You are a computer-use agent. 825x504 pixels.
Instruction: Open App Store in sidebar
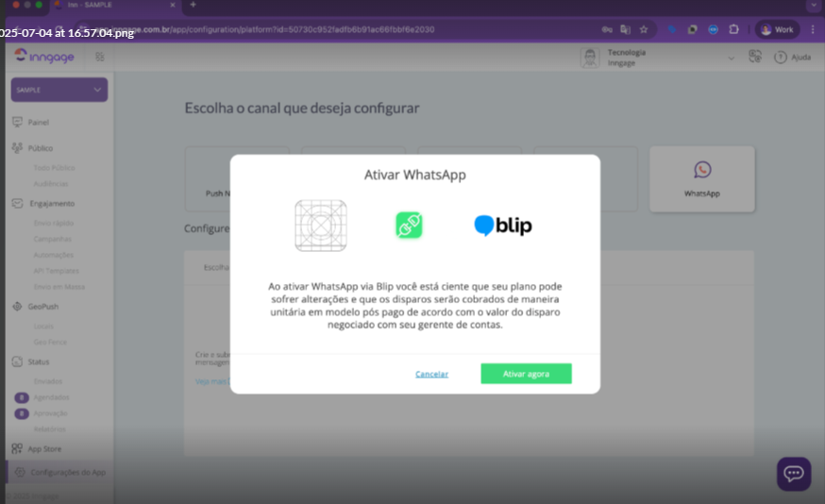(x=44, y=448)
